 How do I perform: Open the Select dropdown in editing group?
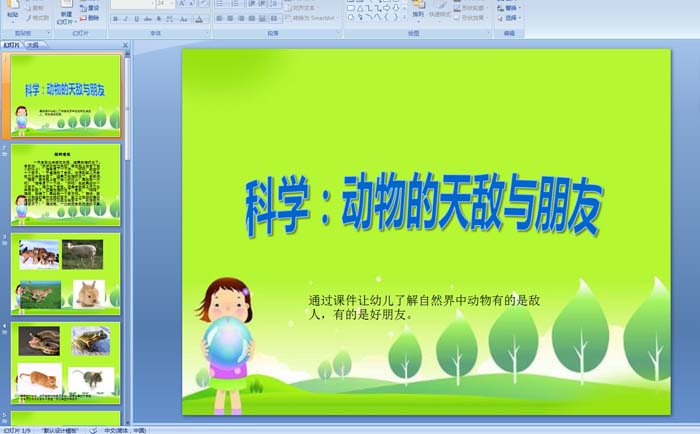click(x=511, y=17)
